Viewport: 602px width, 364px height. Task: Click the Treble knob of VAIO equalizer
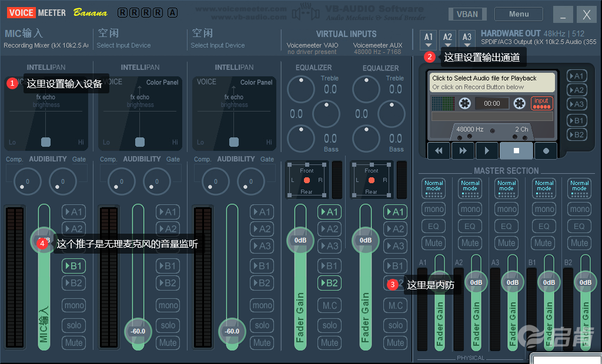[x=301, y=89]
